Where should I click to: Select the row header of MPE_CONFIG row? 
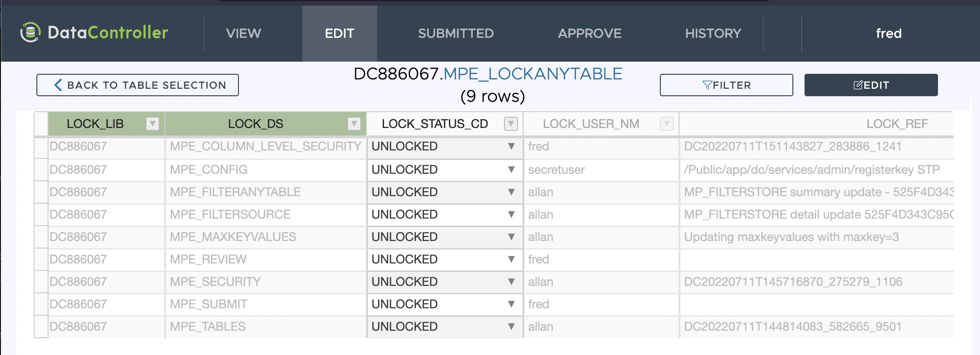(41, 170)
